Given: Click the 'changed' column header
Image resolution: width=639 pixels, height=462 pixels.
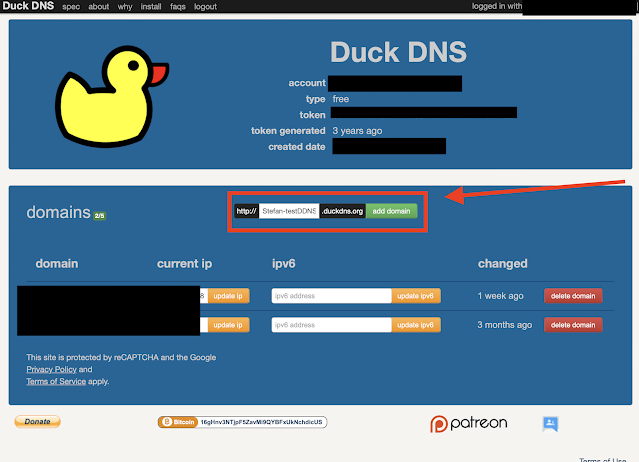Looking at the screenshot, I should [502, 264].
